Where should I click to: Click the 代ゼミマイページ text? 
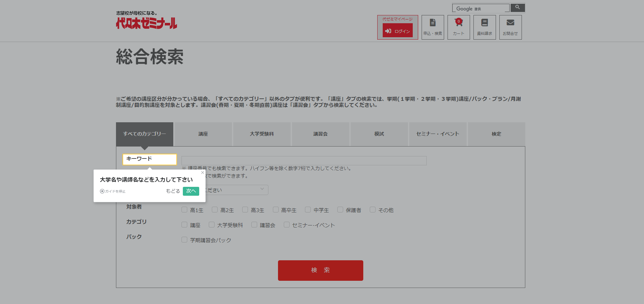(x=397, y=19)
